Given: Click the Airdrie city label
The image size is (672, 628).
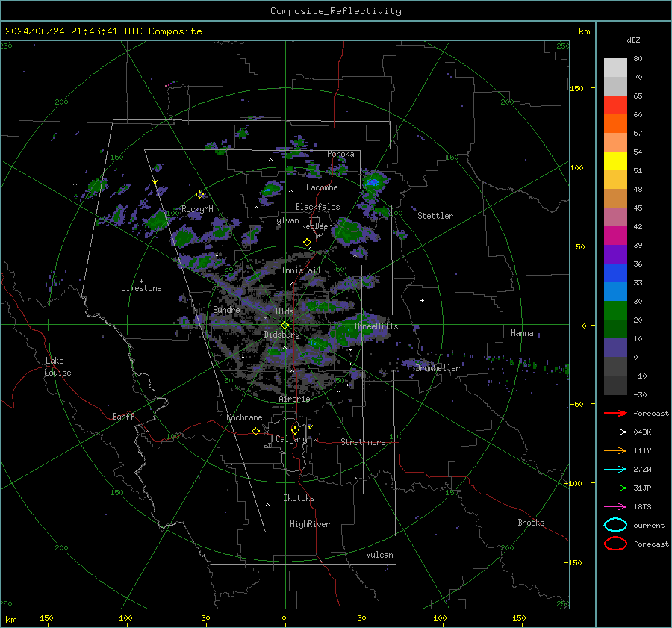Looking at the screenshot, I should 294,399.
